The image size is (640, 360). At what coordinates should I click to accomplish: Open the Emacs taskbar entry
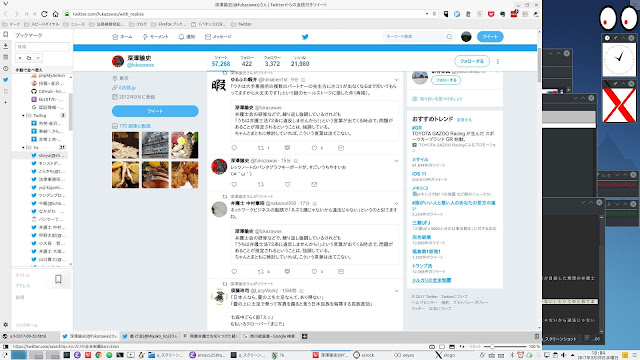207,355
